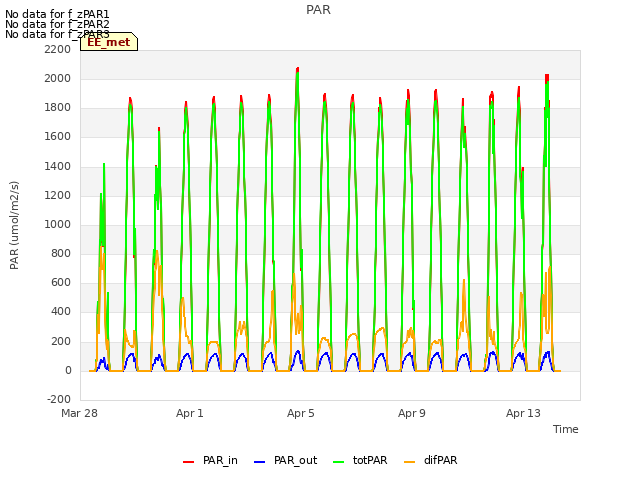Click the 1800 y-axis tick label
The width and height of the screenshot is (640, 480).
tap(58, 108)
